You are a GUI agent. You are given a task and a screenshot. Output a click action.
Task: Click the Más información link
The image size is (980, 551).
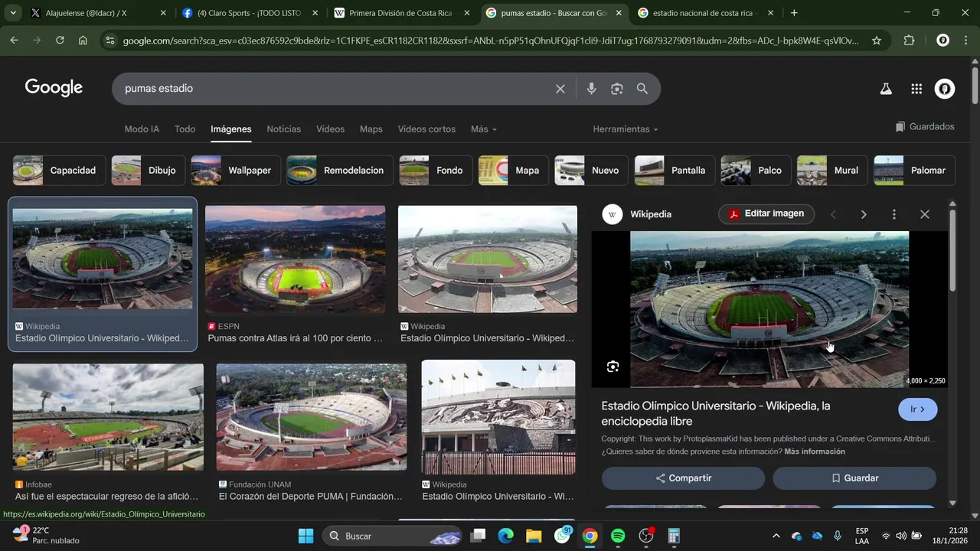click(x=815, y=452)
